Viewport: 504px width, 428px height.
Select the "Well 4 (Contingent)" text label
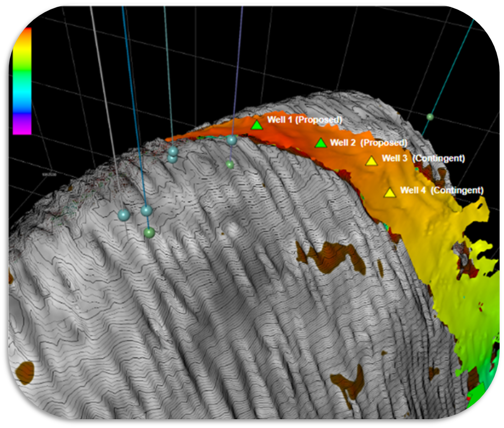(x=442, y=190)
